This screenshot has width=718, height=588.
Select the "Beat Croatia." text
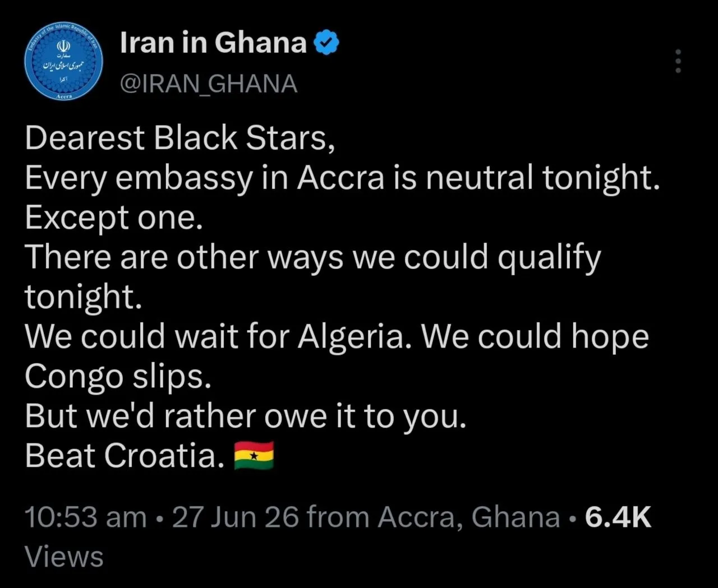pyautogui.click(x=125, y=455)
